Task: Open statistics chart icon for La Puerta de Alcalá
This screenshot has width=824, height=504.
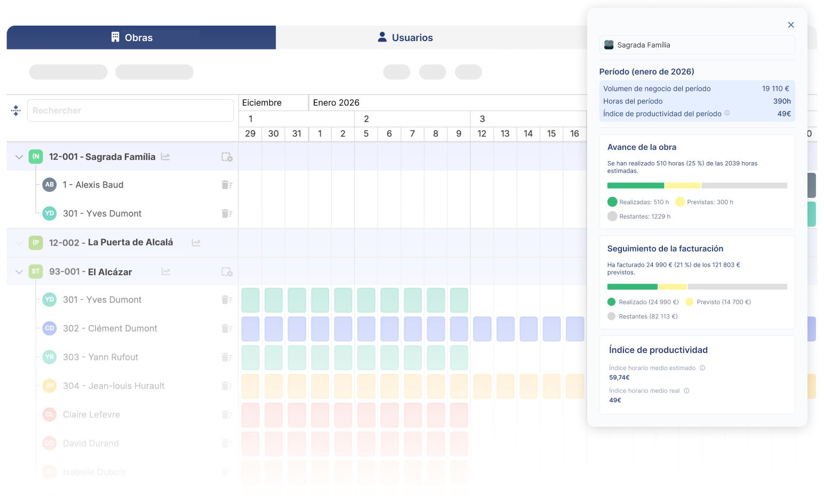Action: [196, 243]
